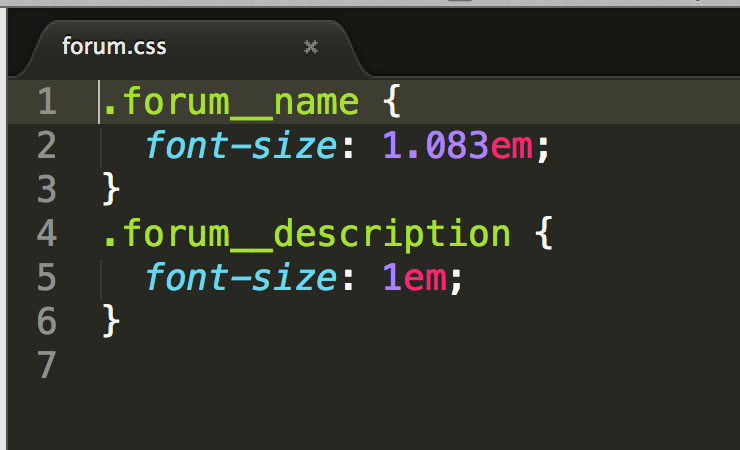This screenshot has height=450, width=740.
Task: Click line number 4 in gutter
Action: (47, 233)
